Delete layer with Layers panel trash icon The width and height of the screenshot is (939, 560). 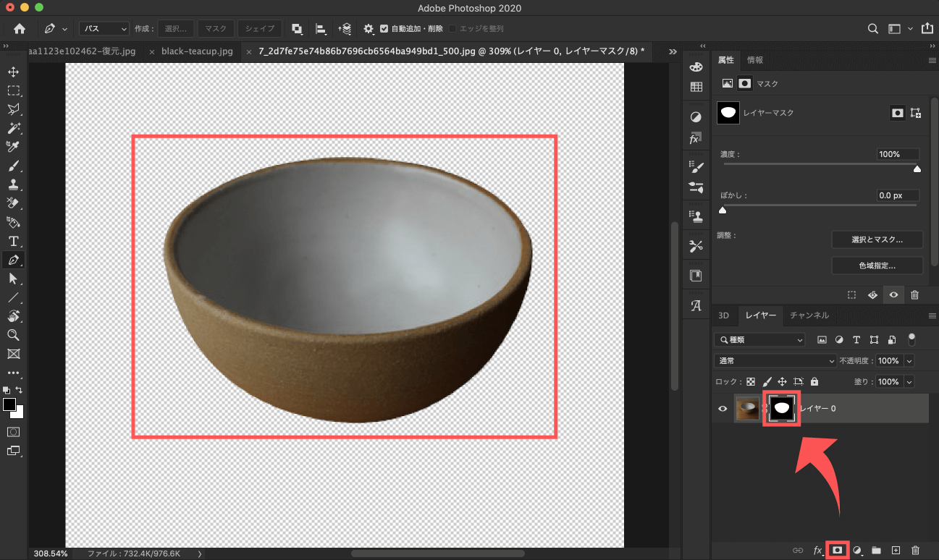(x=915, y=551)
